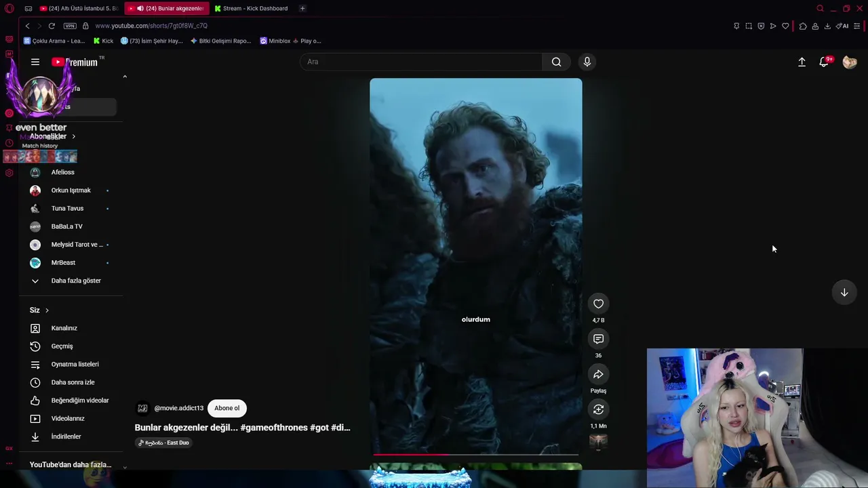
Task: Open the İsim Şehir Hay... bookmark
Action: pos(152,41)
